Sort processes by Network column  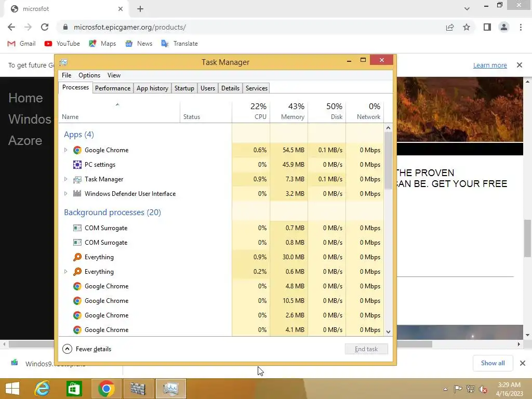click(365, 111)
